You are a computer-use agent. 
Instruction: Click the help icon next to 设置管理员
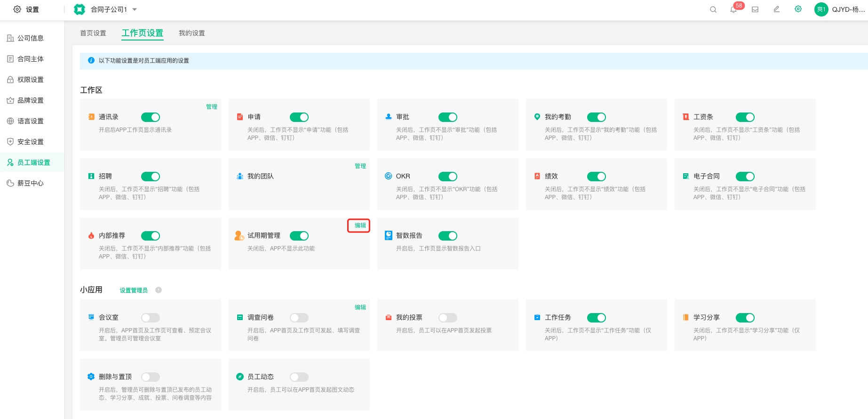pyautogui.click(x=159, y=290)
